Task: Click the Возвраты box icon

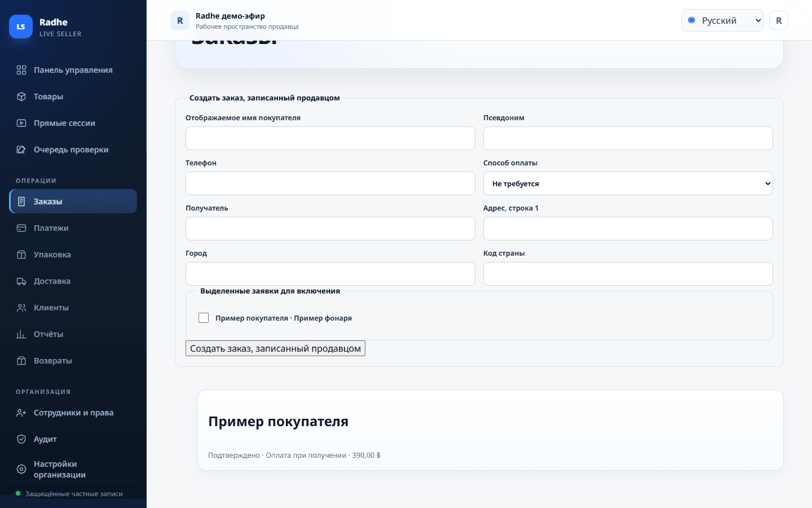Action: point(21,361)
